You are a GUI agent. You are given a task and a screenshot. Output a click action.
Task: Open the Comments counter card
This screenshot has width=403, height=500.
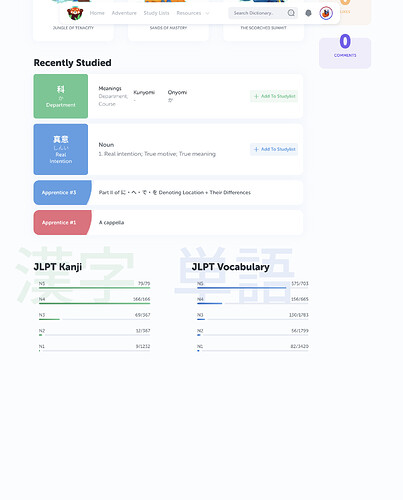345,53
